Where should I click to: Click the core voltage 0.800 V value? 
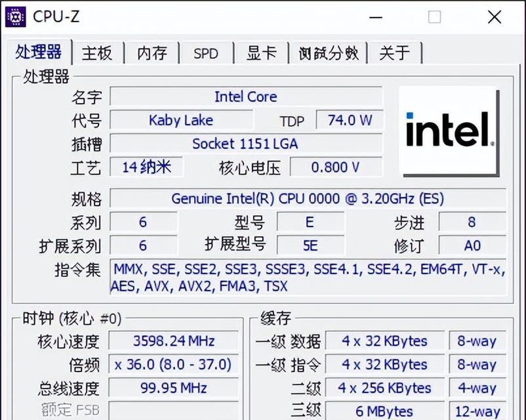pos(336,167)
